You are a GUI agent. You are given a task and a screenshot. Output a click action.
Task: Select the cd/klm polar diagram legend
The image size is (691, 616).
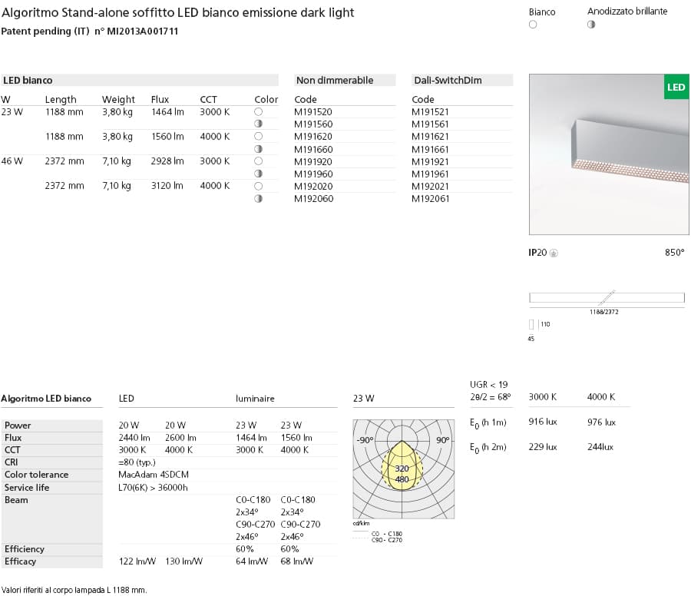tap(359, 524)
